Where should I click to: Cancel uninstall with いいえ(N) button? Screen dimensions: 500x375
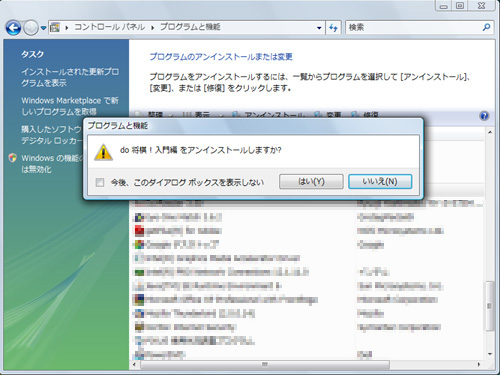click(380, 182)
